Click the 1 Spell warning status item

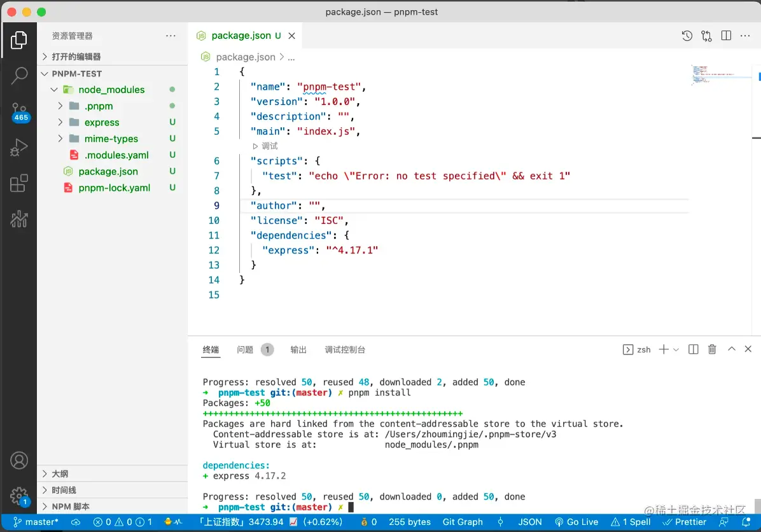[631, 522]
